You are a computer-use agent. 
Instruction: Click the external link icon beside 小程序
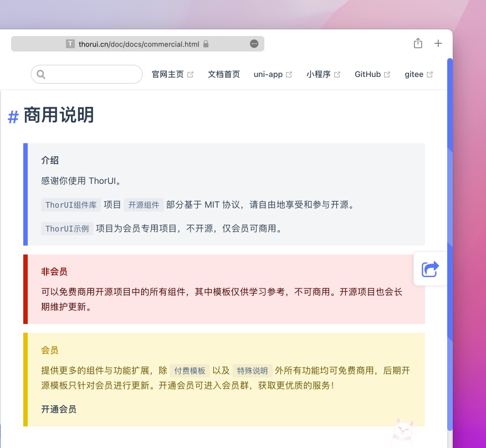[337, 75]
